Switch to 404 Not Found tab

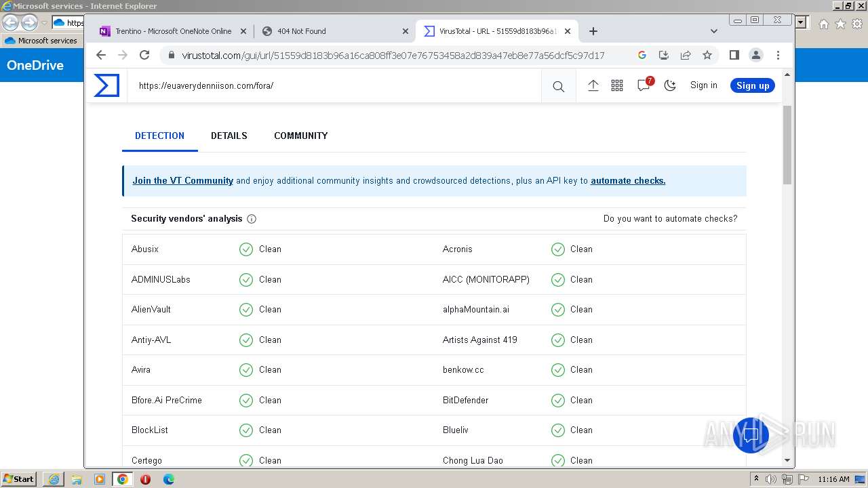(x=334, y=31)
